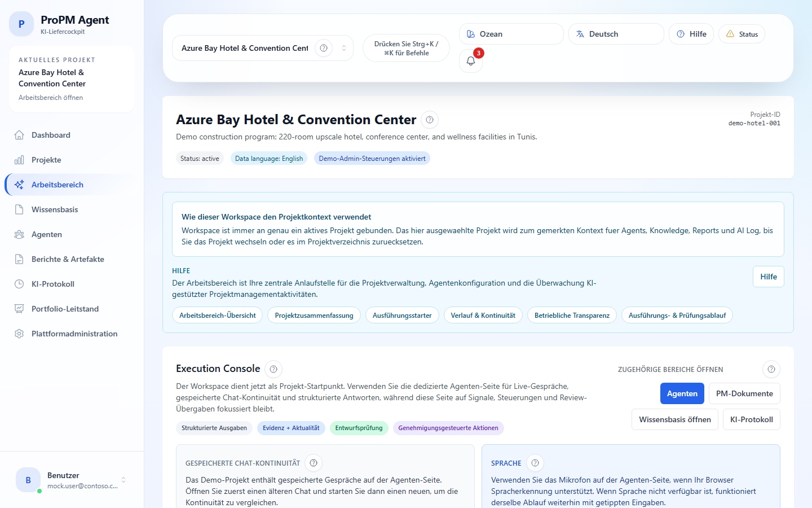The height and width of the screenshot is (508, 812).
Task: Click help icon next to project title
Action: point(430,120)
